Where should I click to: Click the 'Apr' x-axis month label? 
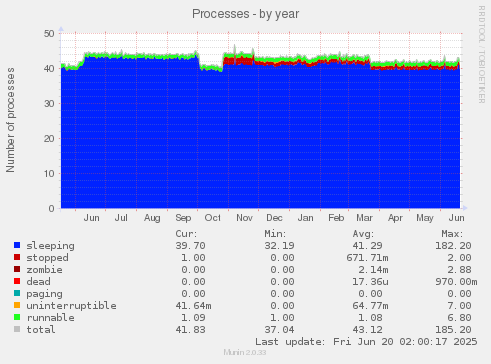395,218
